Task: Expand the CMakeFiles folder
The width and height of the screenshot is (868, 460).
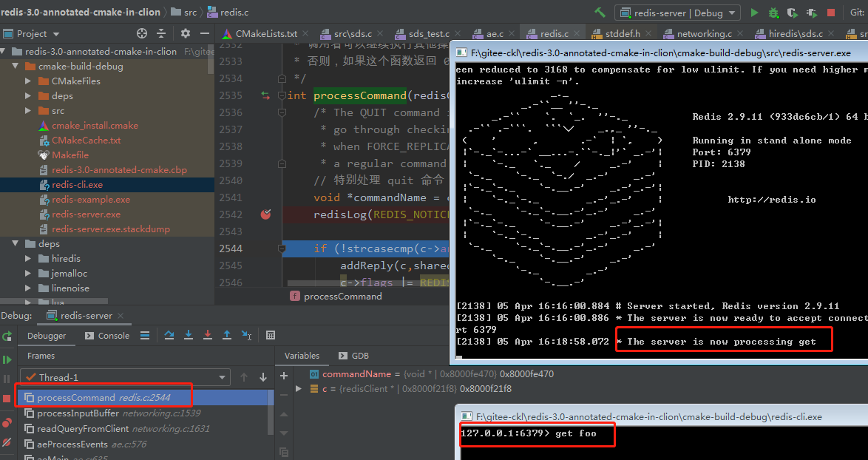Action: coord(28,81)
